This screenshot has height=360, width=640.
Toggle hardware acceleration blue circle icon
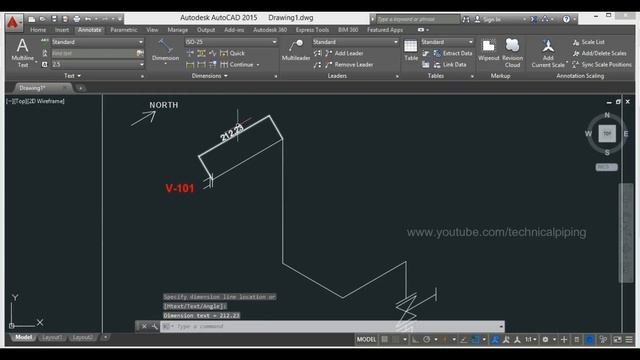pyautogui.click(x=589, y=339)
